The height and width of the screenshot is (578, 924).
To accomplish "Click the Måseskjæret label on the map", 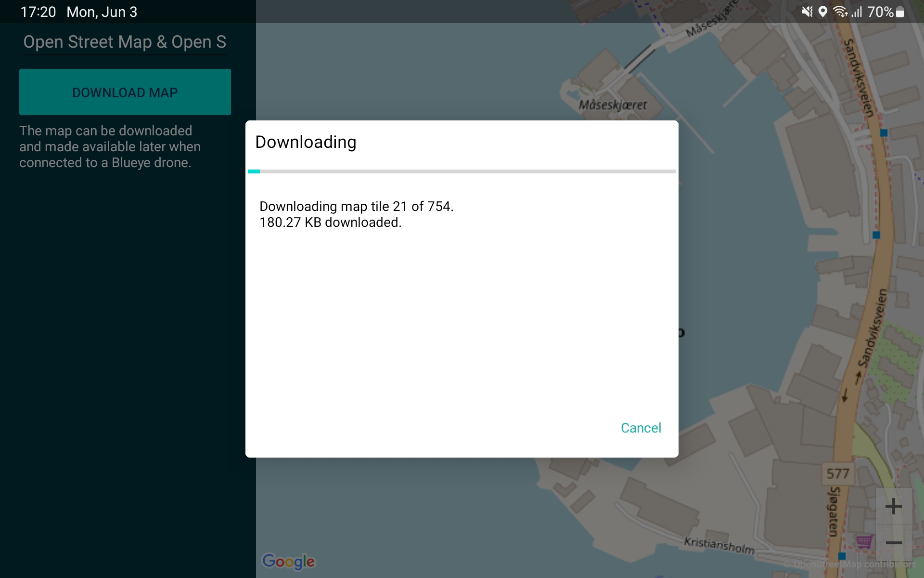I will click(613, 105).
